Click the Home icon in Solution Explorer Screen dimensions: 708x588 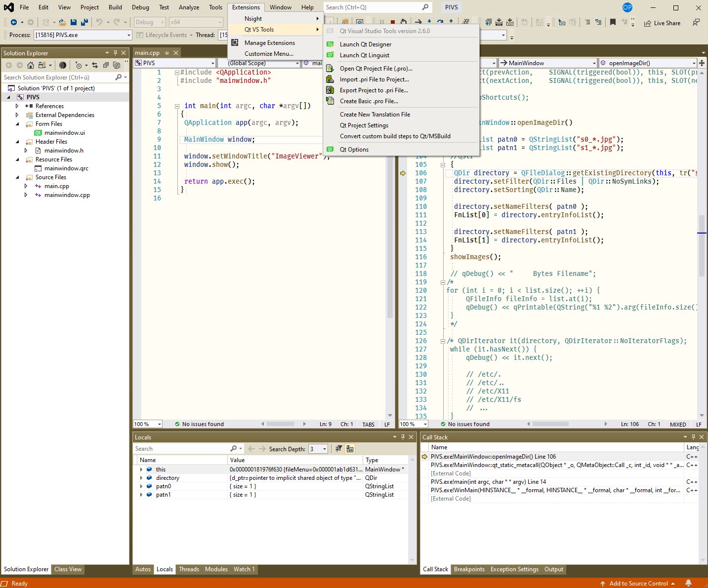click(31, 65)
